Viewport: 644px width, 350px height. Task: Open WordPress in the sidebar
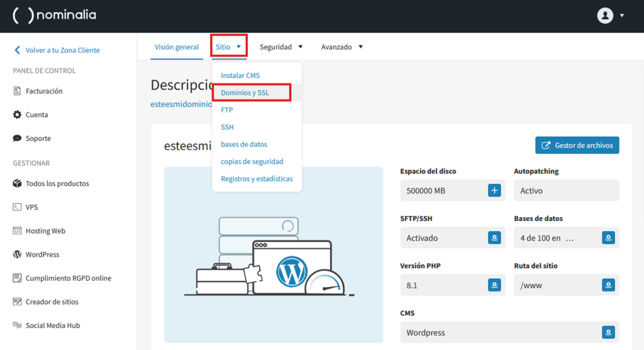pyautogui.click(x=42, y=254)
